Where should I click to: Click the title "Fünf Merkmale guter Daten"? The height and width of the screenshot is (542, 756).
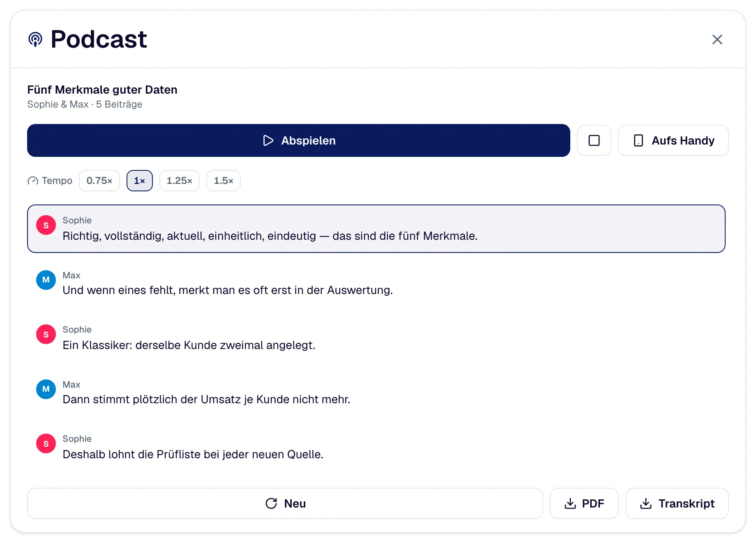[102, 90]
